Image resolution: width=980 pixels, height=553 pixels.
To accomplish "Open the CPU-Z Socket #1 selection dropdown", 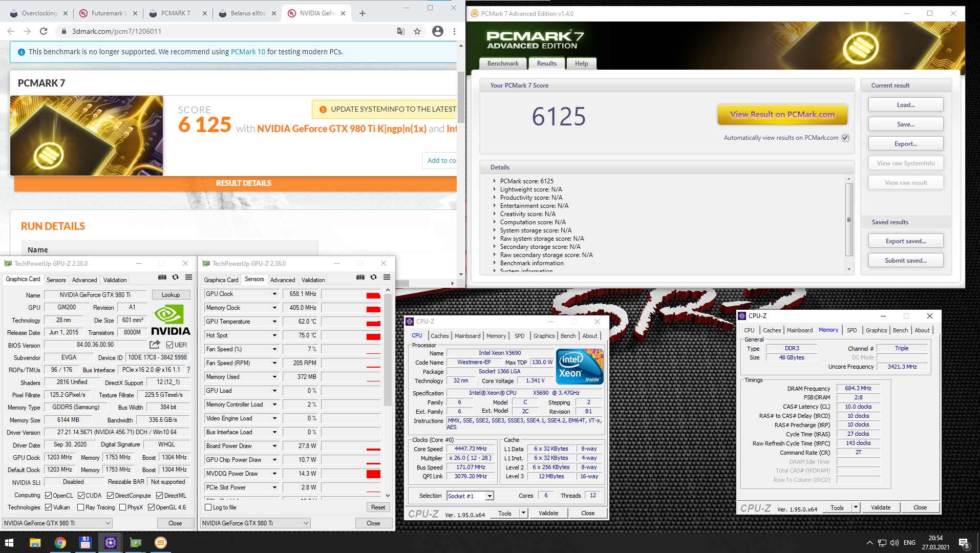I will pos(489,496).
